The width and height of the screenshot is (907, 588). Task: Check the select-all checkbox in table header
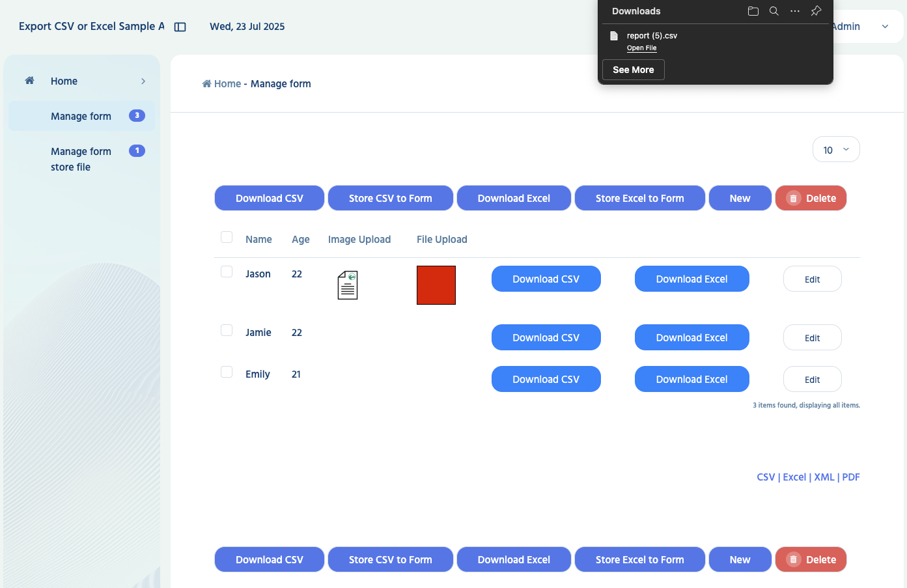point(227,237)
